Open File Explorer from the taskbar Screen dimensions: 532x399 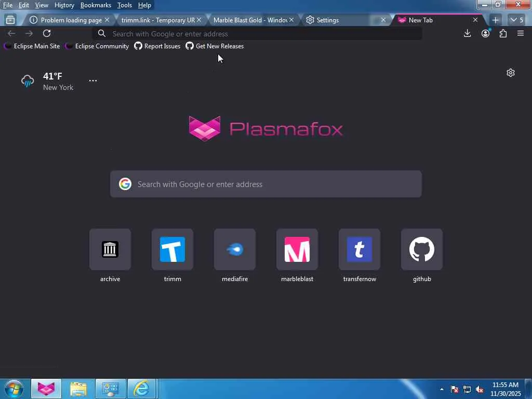(78, 389)
